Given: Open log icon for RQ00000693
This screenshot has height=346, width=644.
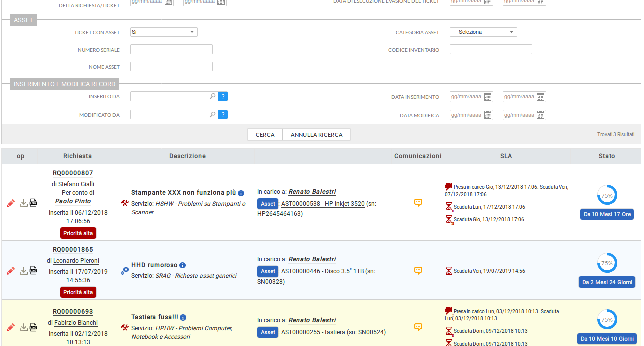Looking at the screenshot, I should click(x=33, y=327).
